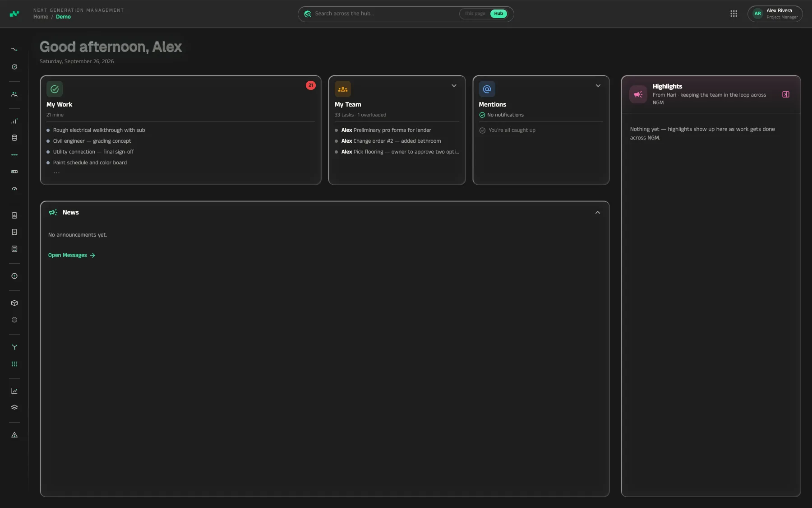
Task: Click the My Work checkmark icon
Action: tap(55, 89)
